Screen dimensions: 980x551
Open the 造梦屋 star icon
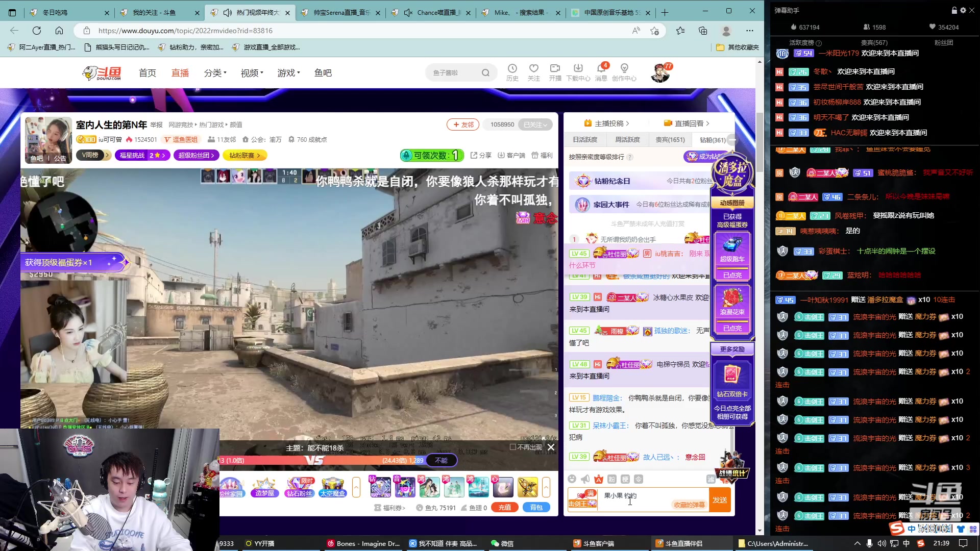click(265, 487)
